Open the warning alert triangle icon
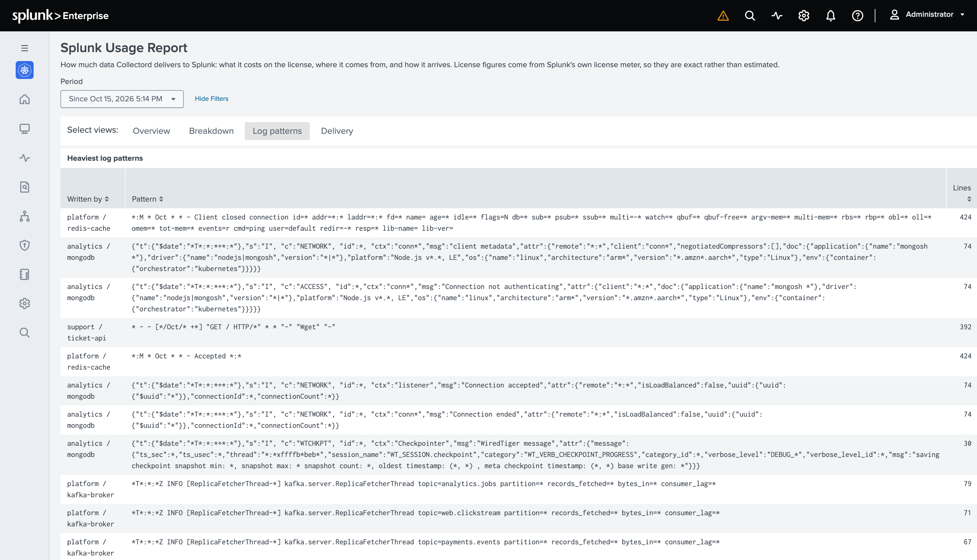Viewport: 977px width, 560px height. [x=723, y=16]
